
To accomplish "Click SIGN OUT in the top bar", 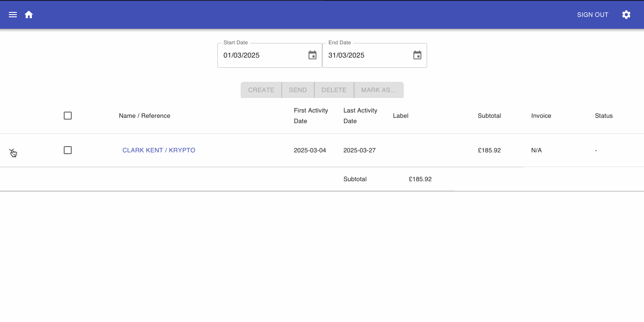I will (592, 14).
